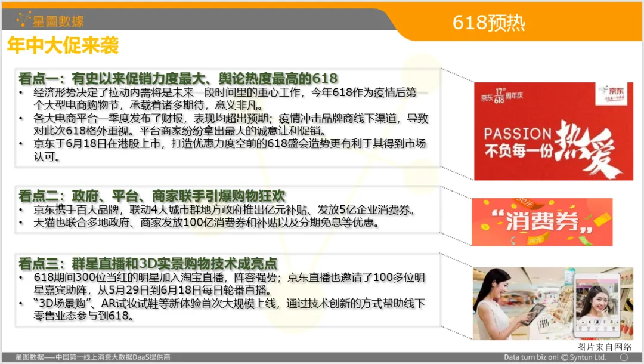
Task: Select the 年中大促来袭 slide heading
Action: click(x=63, y=45)
